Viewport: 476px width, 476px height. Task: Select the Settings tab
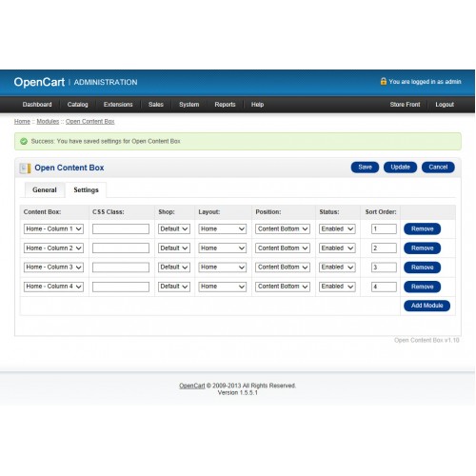86,189
